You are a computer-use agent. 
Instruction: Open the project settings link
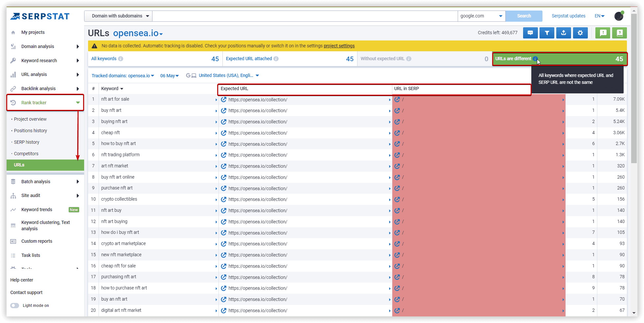click(339, 46)
